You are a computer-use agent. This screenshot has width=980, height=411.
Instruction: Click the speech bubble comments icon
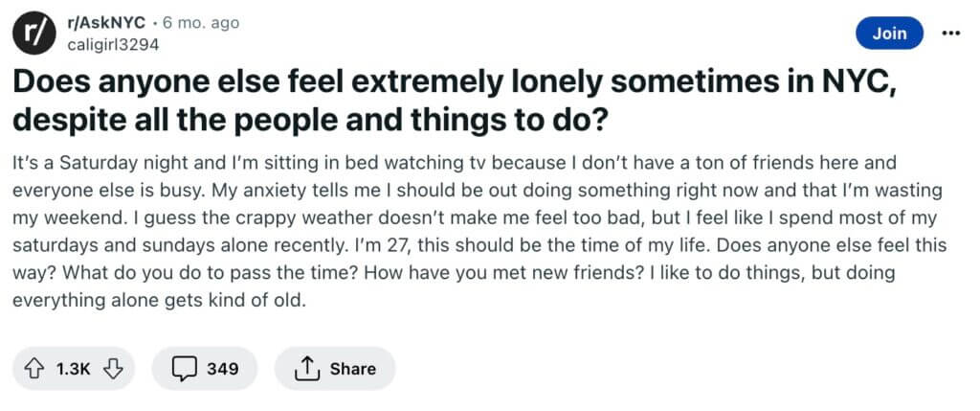tap(183, 369)
